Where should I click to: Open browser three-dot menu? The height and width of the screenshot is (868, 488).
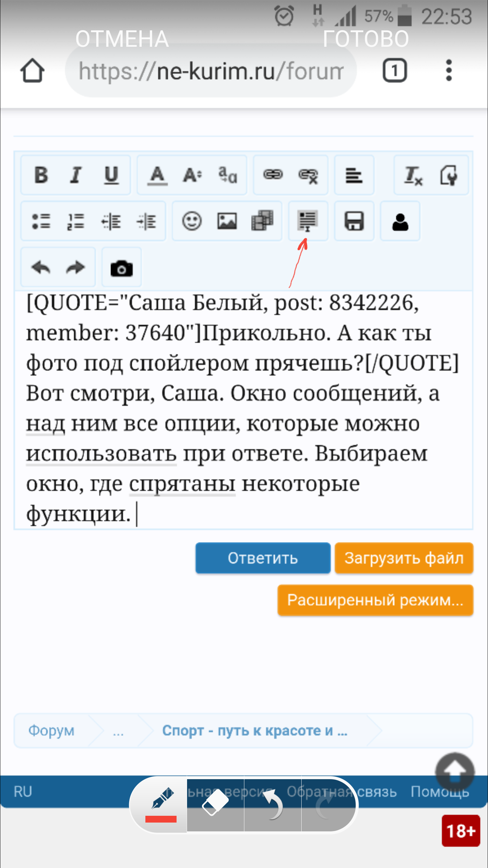(x=449, y=71)
